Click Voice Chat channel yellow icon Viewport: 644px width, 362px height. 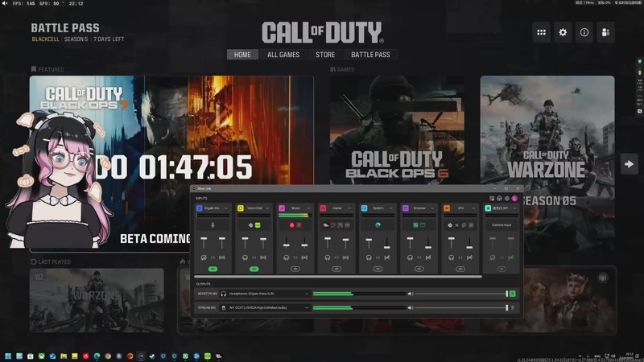click(x=241, y=208)
